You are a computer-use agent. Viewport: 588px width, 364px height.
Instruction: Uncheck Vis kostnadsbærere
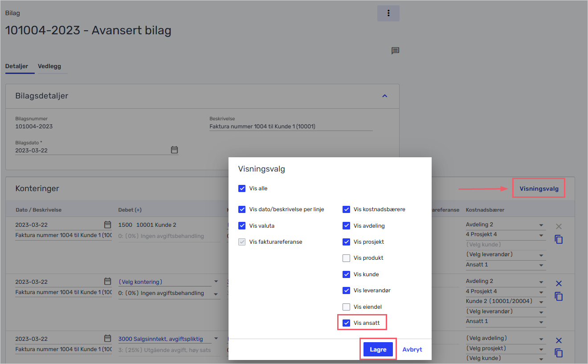click(346, 209)
